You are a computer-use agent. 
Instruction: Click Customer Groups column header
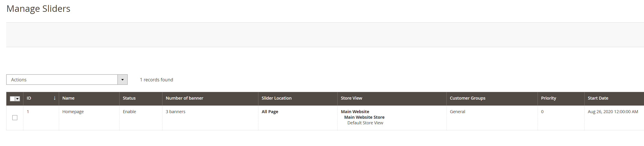point(492,98)
